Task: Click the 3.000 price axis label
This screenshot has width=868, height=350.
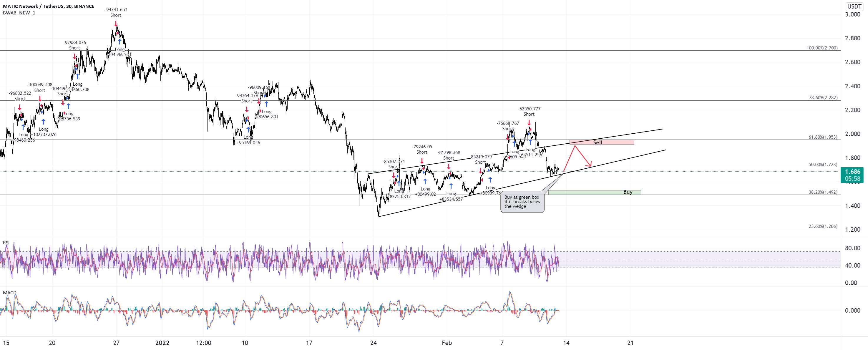Action: pyautogui.click(x=852, y=14)
